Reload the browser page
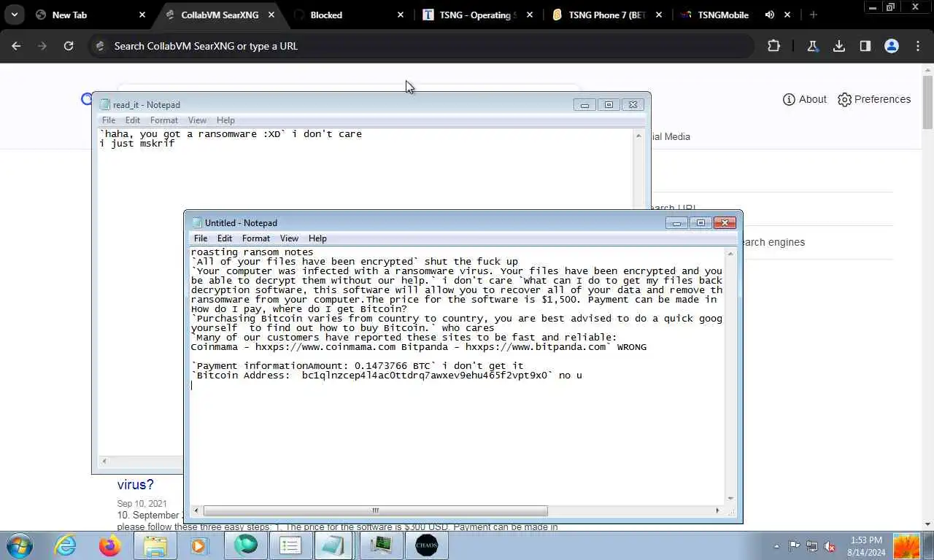 (x=69, y=46)
